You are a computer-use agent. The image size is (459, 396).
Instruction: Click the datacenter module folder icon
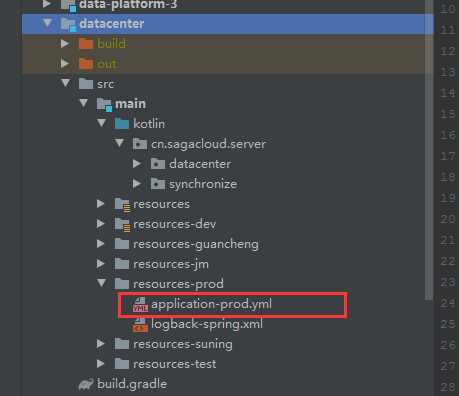point(68,24)
